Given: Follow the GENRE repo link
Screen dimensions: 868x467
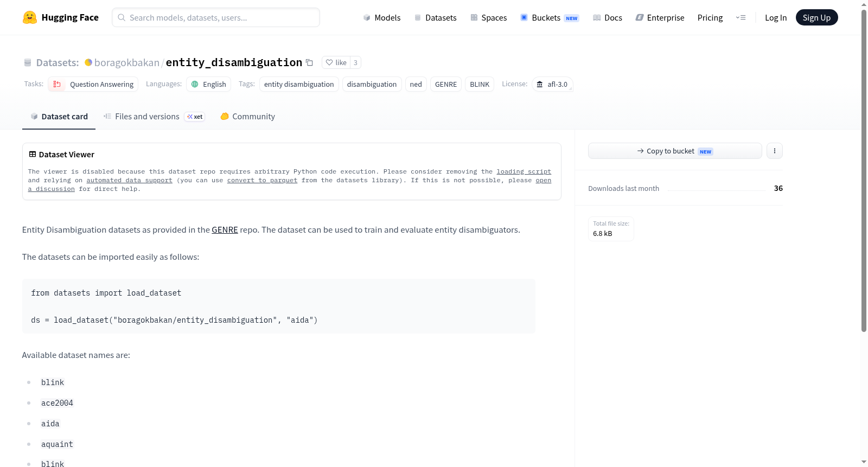Looking at the screenshot, I should click(x=225, y=230).
